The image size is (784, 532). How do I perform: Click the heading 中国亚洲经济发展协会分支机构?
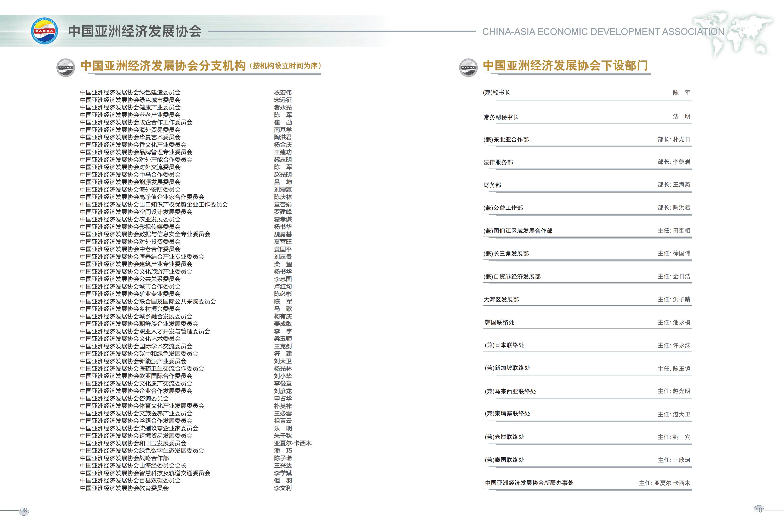click(163, 65)
